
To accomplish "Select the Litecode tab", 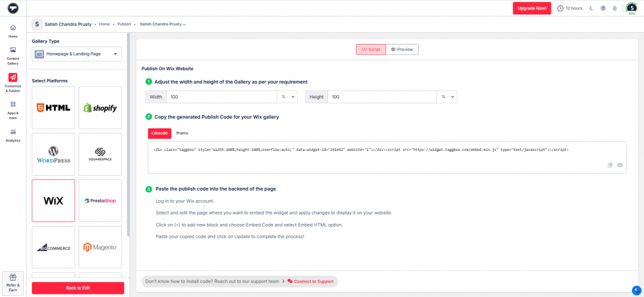I will 160,133.
